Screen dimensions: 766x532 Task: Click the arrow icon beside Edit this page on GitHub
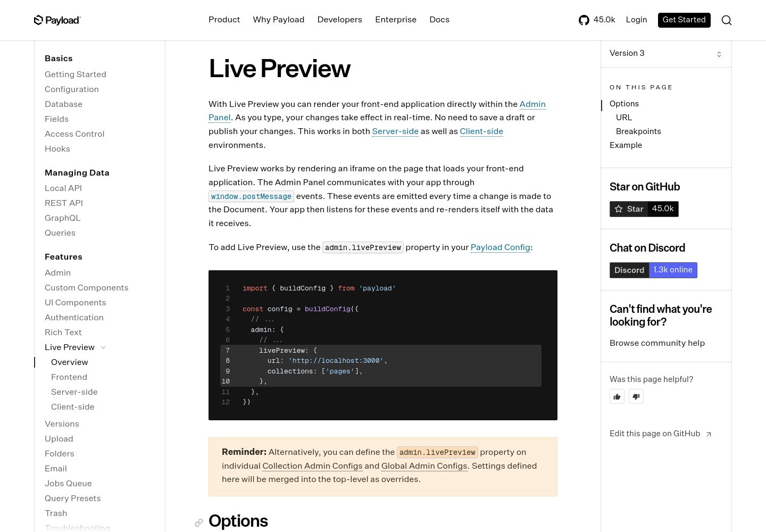tap(709, 434)
